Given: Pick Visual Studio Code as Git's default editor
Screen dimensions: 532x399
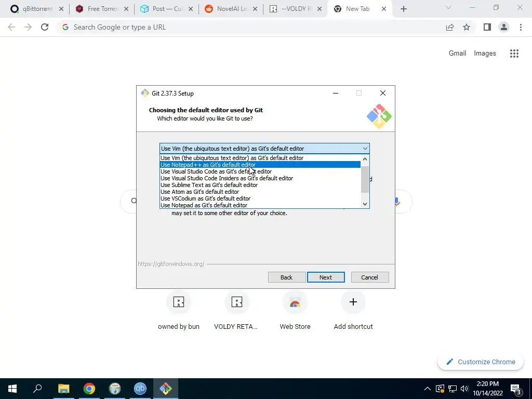Looking at the screenshot, I should 260,171.
